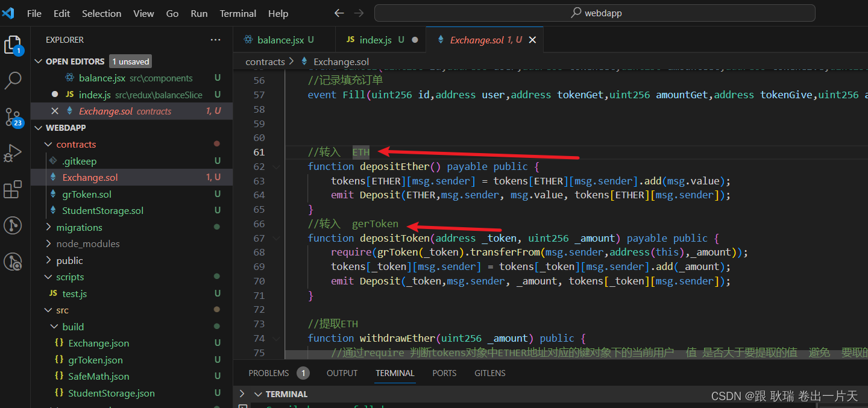Image resolution: width=868 pixels, height=408 pixels.
Task: Show the Problems panel tab
Action: 278,373
